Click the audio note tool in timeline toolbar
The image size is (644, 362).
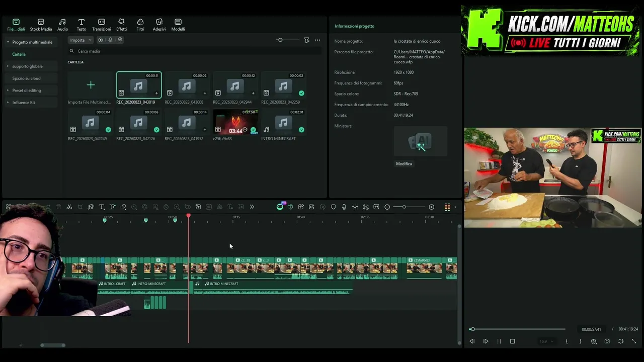pyautogui.click(x=91, y=207)
